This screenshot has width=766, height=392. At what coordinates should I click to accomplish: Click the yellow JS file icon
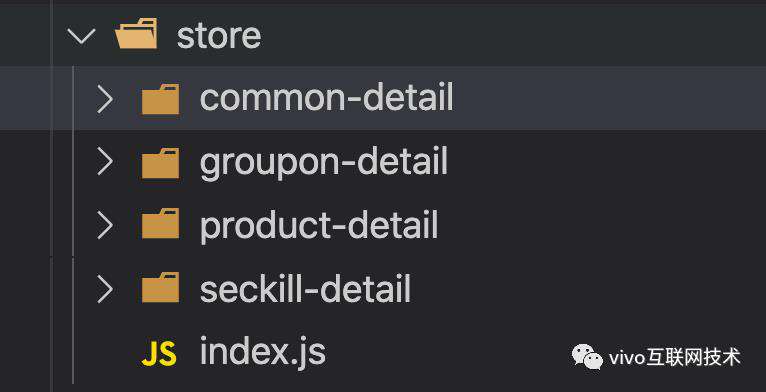pyautogui.click(x=159, y=354)
